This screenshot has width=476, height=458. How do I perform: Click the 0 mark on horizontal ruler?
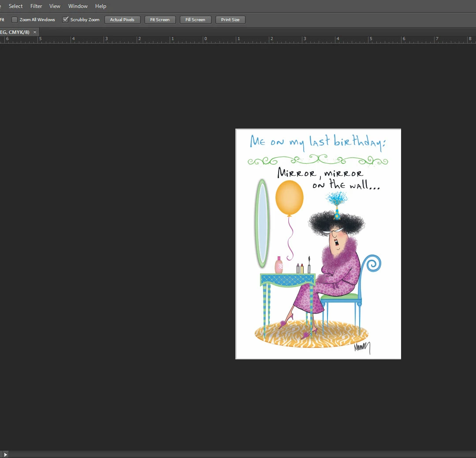point(205,39)
